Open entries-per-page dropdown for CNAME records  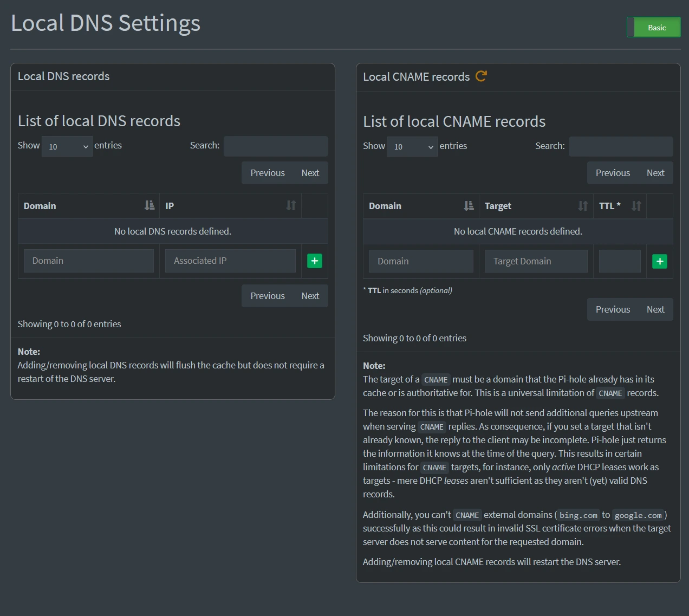pos(412,147)
